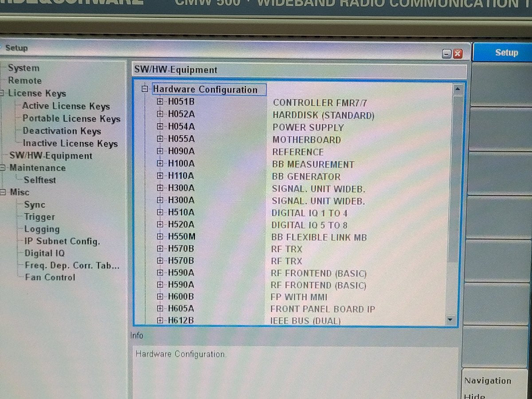Expand the H054A power supply node
The height and width of the screenshot is (399, 532).
(x=160, y=126)
